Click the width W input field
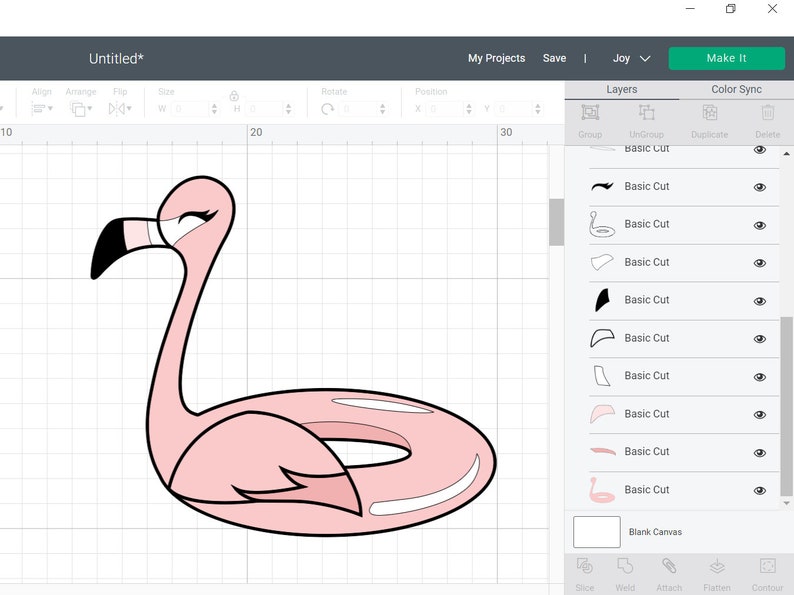Image resolution: width=794 pixels, height=595 pixels. pyautogui.click(x=190, y=108)
